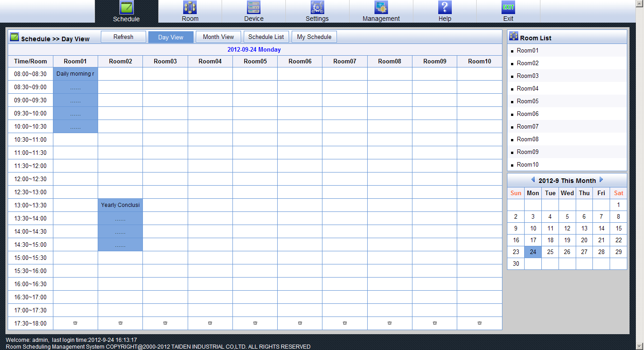Screen dimensions: 644x350
Task: Open the Device section icon
Action: pos(254,8)
